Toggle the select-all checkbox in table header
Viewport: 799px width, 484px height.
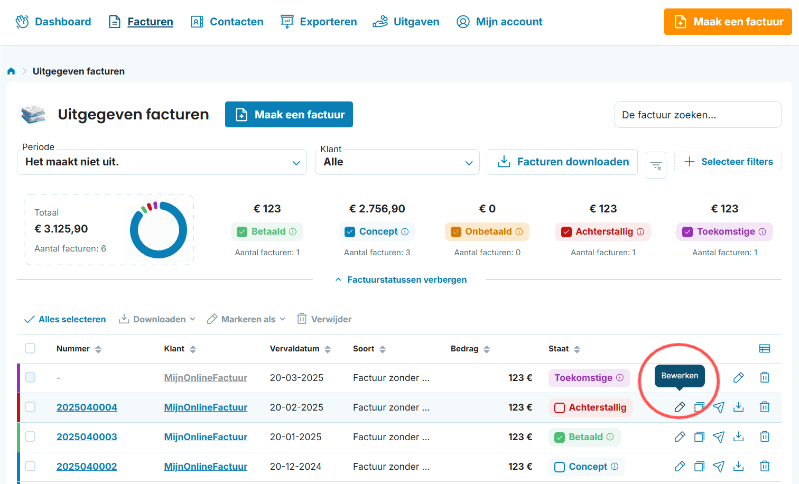(30, 348)
